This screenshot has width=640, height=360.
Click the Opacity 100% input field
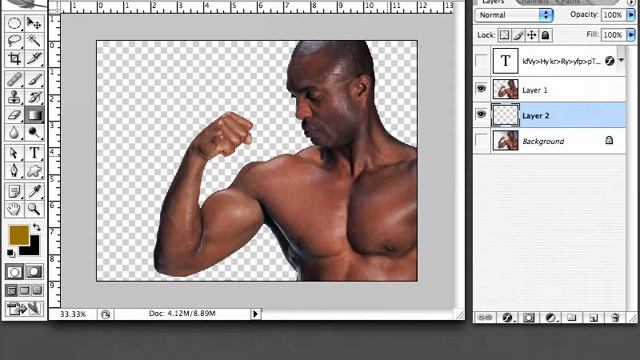[613, 15]
